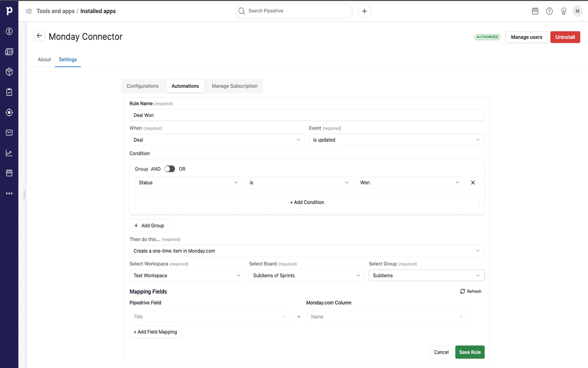Open the Event dropdown showing is updated
588x368 pixels.
click(397, 140)
